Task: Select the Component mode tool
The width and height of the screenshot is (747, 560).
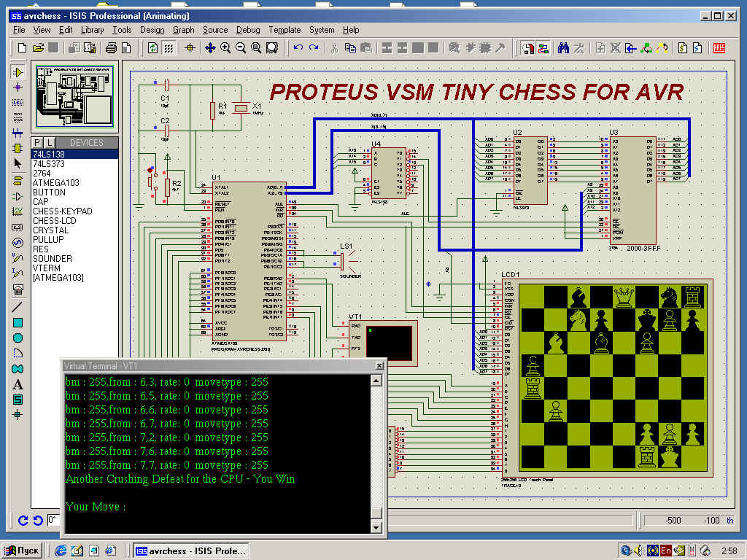Action: [x=18, y=72]
